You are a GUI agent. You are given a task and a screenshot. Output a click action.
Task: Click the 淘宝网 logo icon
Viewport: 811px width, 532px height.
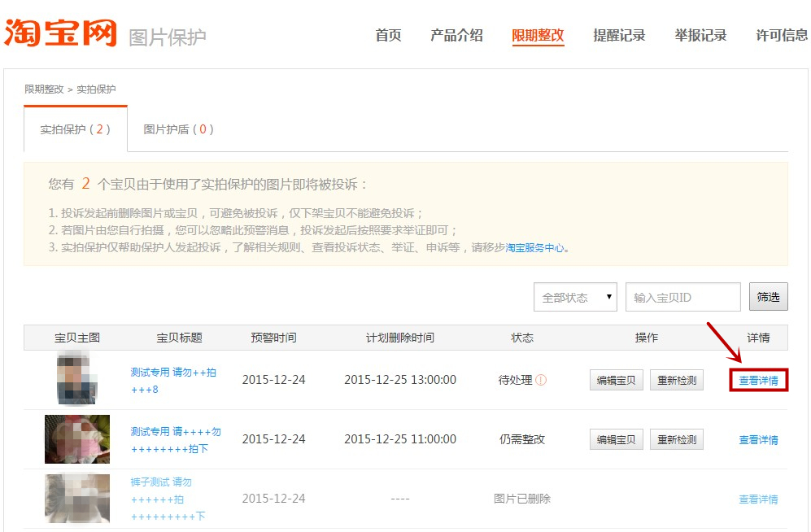coord(61,33)
